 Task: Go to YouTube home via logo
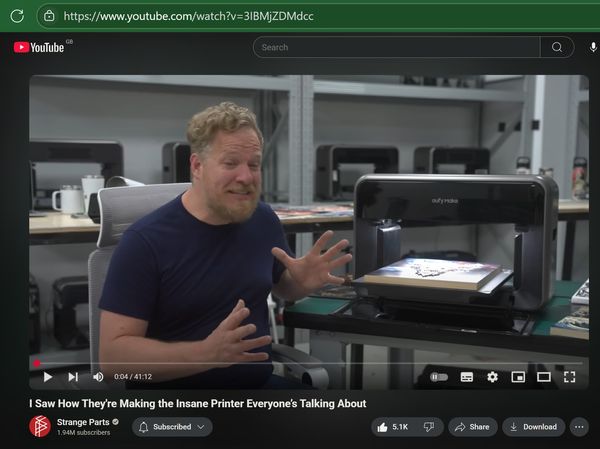[39, 47]
